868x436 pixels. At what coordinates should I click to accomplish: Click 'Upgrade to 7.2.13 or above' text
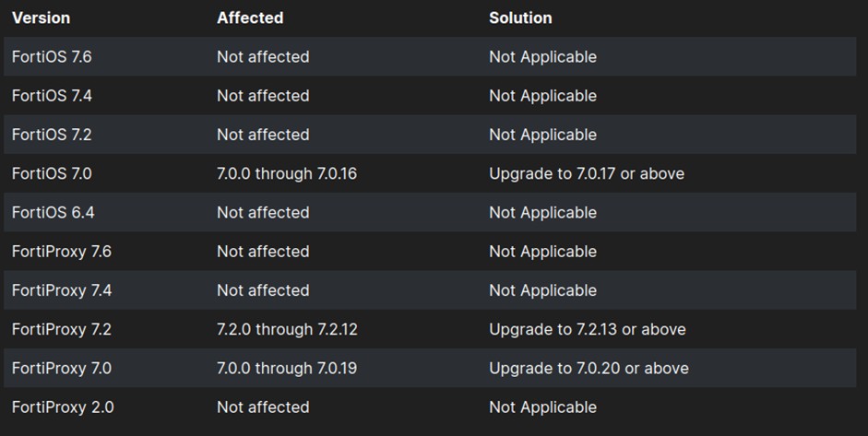[x=588, y=329]
